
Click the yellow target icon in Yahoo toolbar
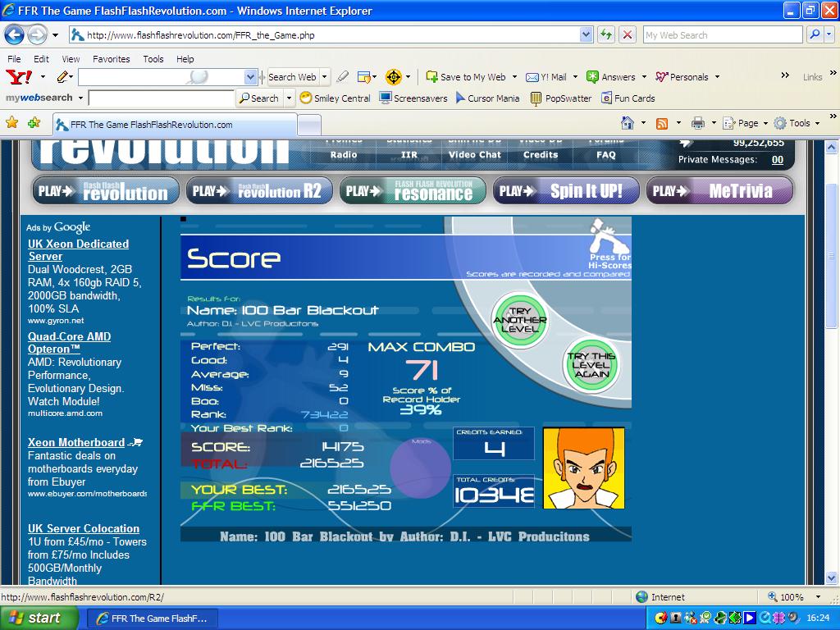pyautogui.click(x=393, y=77)
